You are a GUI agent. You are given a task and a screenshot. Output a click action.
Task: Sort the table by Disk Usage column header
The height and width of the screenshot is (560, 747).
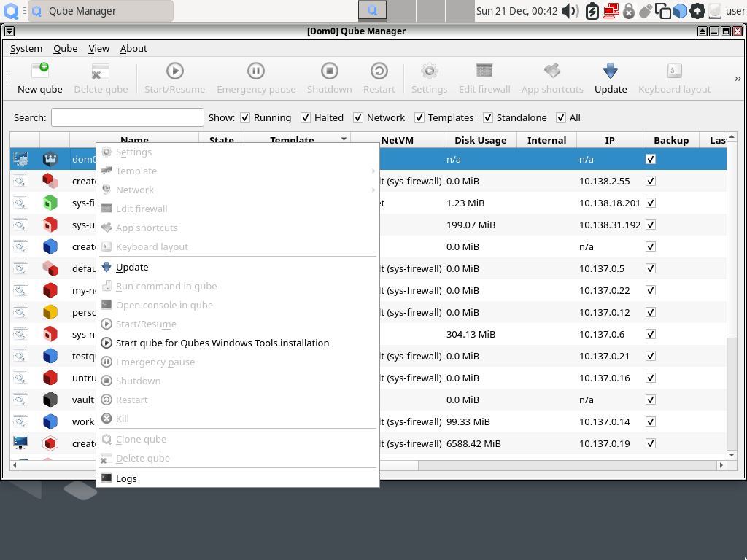480,140
